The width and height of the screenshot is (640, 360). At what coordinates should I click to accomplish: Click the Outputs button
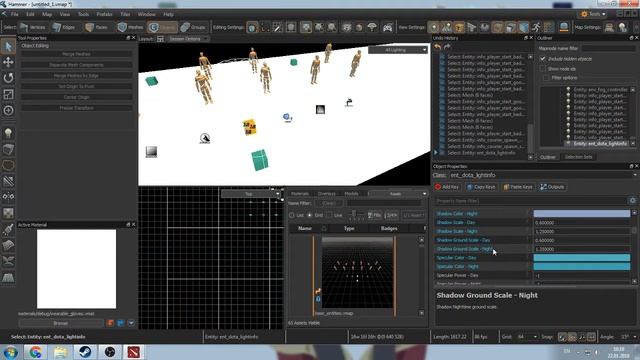[x=552, y=187]
